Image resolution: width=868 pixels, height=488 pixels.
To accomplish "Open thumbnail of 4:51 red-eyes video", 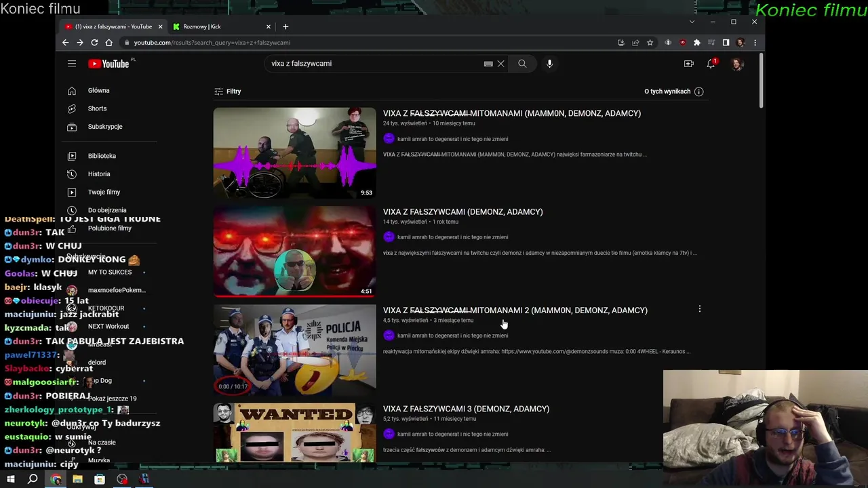I will click(x=294, y=251).
